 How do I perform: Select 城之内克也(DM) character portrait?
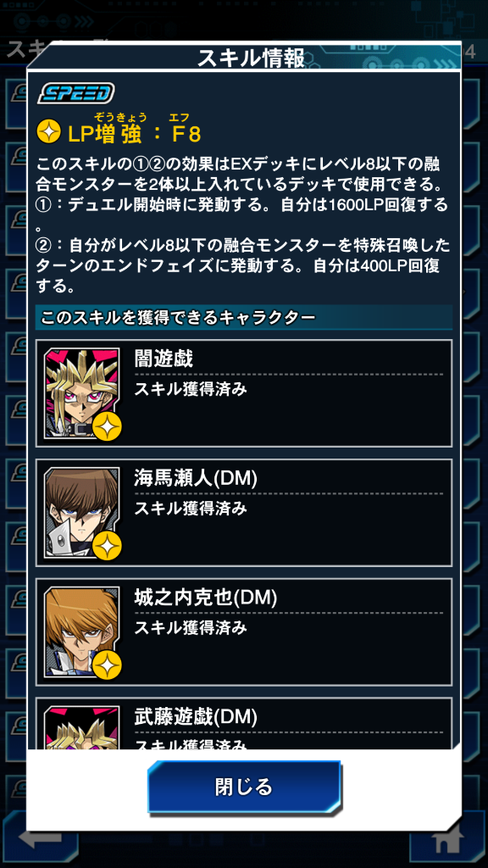pos(81,632)
